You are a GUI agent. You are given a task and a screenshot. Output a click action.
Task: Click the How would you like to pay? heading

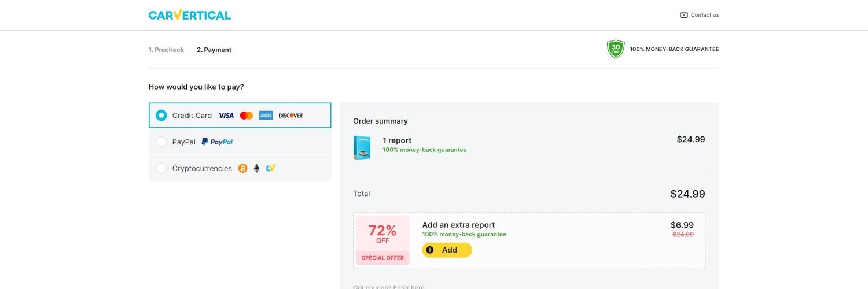tap(196, 87)
